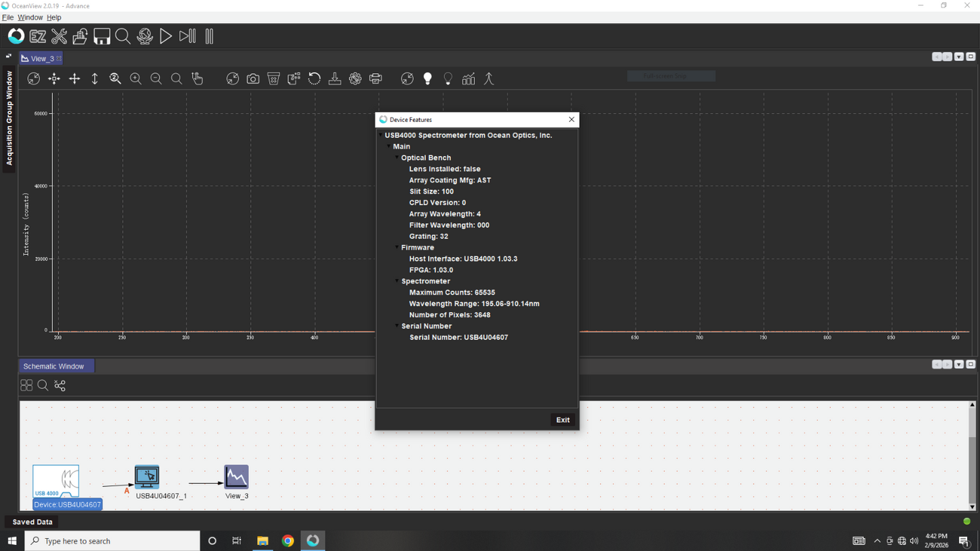Zoom in on the graph

pos(136,79)
